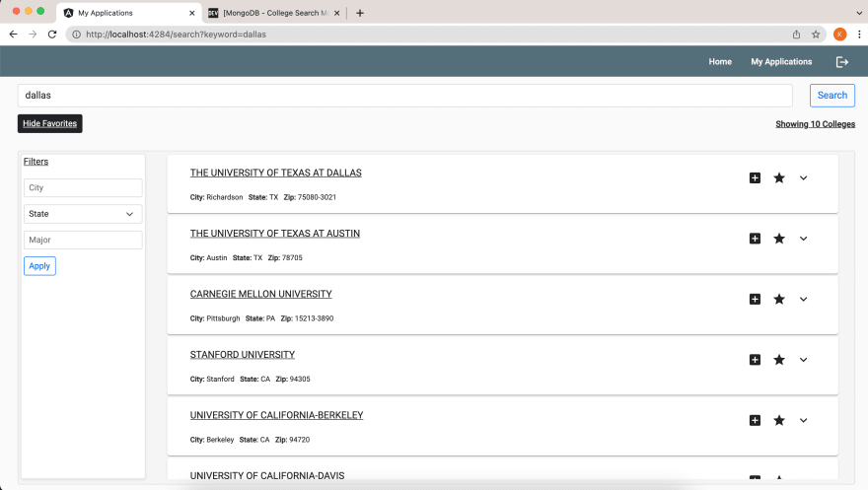Open My Applications from navigation bar

click(781, 62)
